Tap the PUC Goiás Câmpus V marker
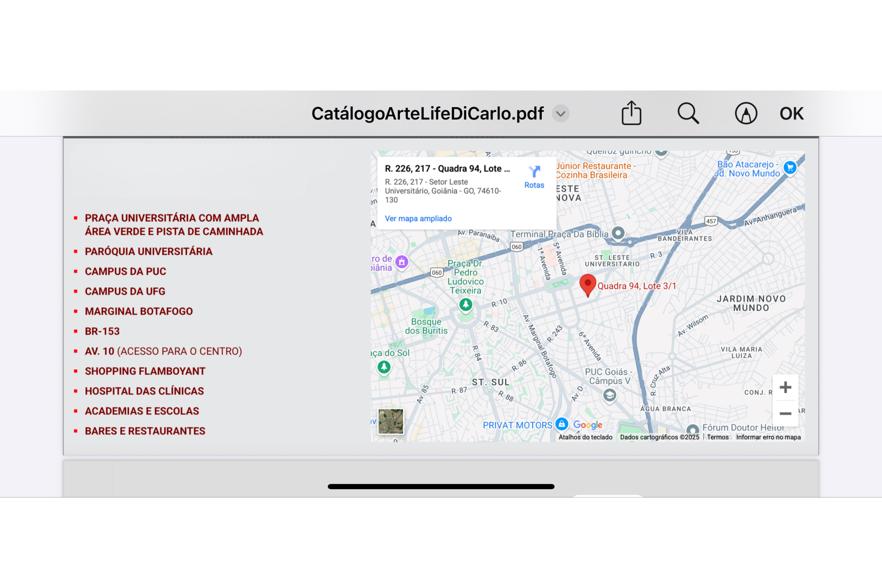The width and height of the screenshot is (882, 588). 610,395
